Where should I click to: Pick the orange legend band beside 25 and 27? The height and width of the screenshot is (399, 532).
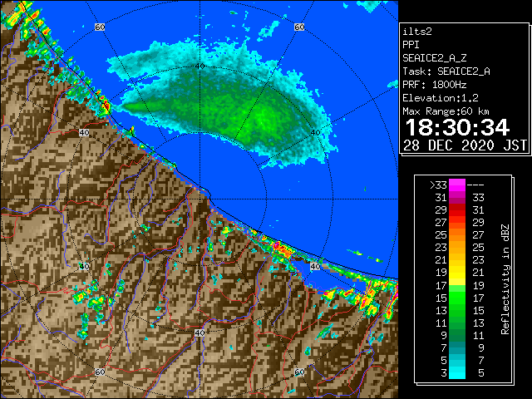457,235
